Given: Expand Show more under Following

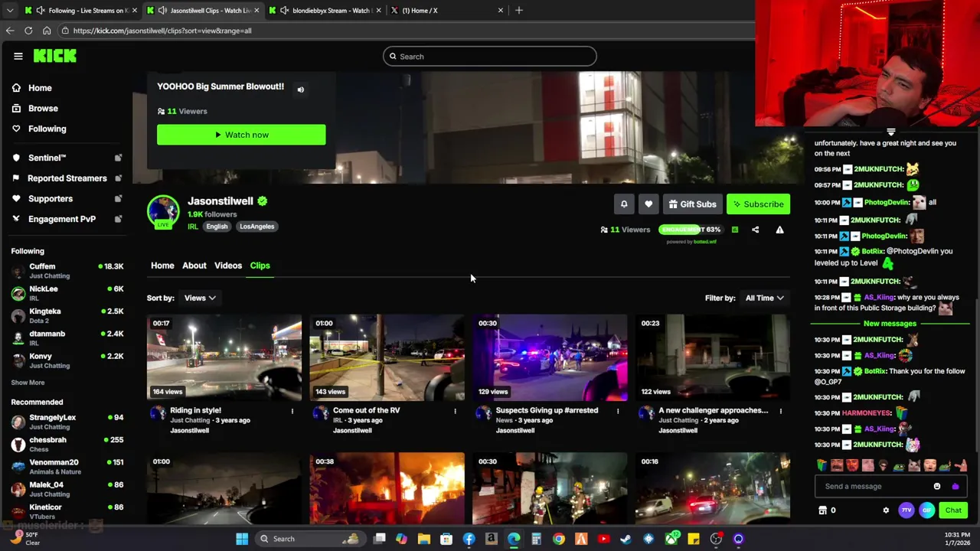Looking at the screenshot, I should pyautogui.click(x=28, y=383).
